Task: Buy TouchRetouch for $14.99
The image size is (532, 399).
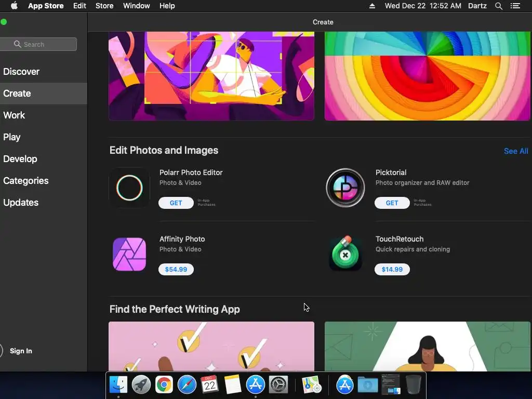Action: coord(392,270)
